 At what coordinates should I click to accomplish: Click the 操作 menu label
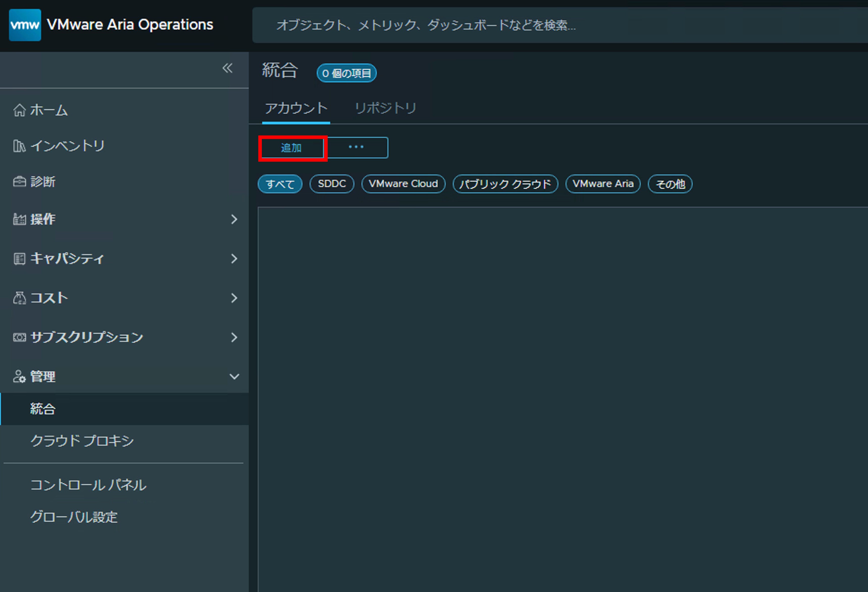tap(43, 219)
